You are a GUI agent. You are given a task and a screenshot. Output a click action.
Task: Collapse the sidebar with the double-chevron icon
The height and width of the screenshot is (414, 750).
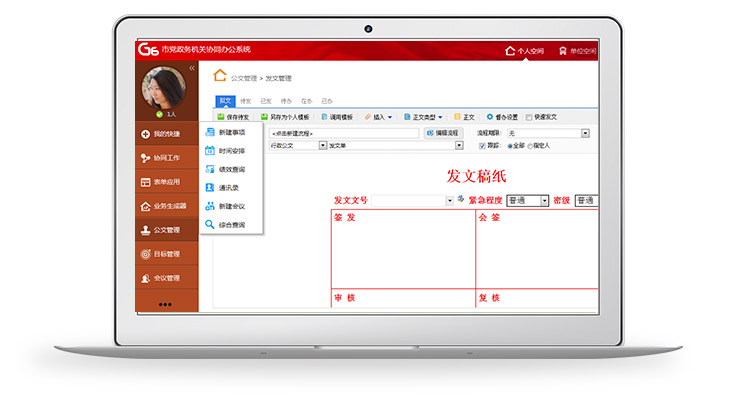point(192,68)
